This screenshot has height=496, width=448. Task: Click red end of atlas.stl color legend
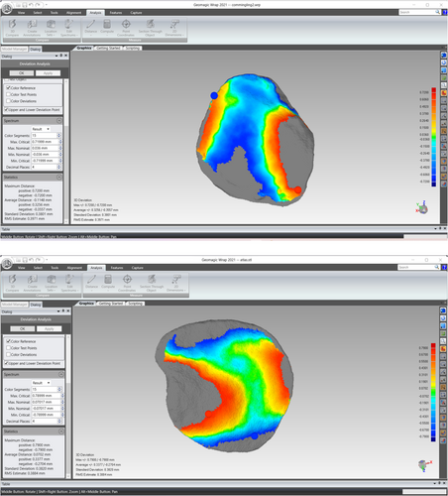[x=433, y=346]
